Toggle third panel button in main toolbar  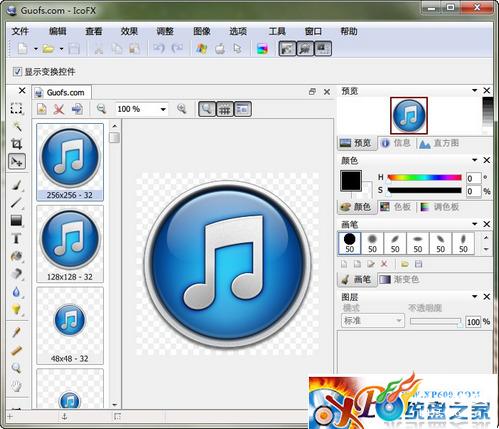[x=323, y=49]
